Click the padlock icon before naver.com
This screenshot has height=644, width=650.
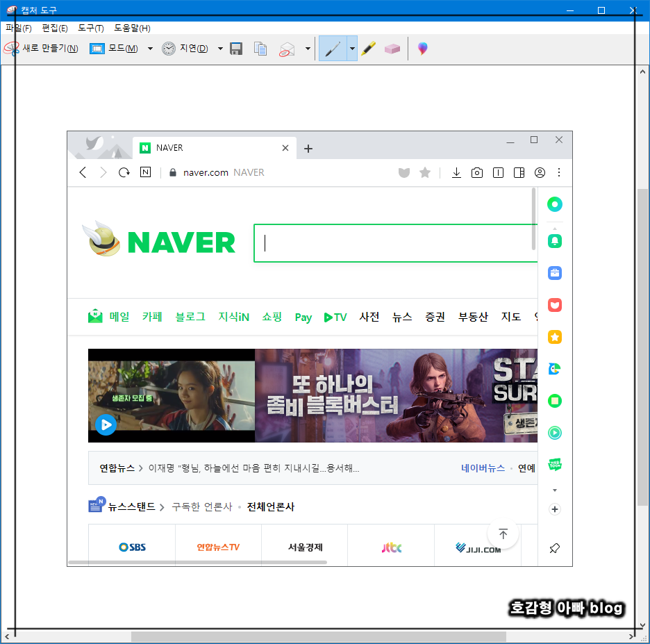click(x=173, y=172)
